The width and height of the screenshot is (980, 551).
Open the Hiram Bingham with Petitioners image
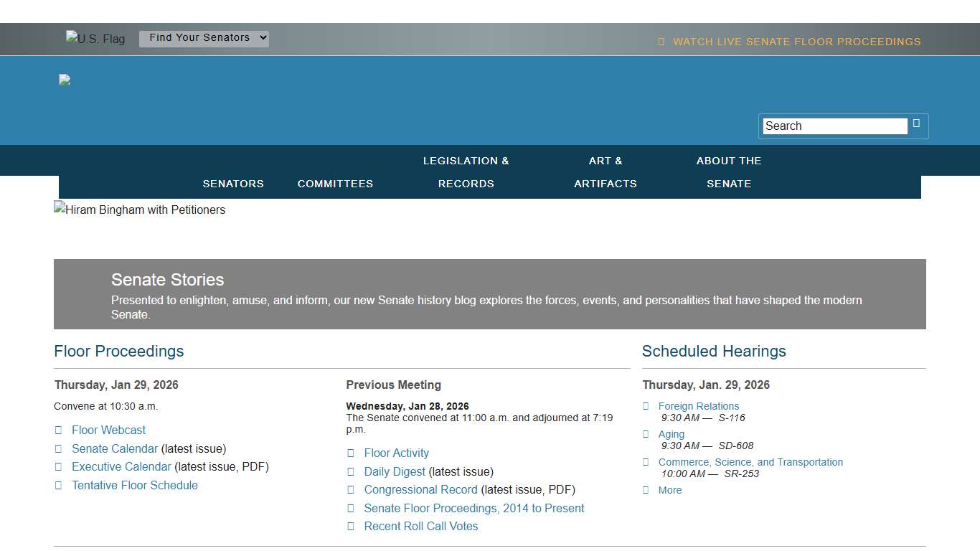(x=140, y=210)
